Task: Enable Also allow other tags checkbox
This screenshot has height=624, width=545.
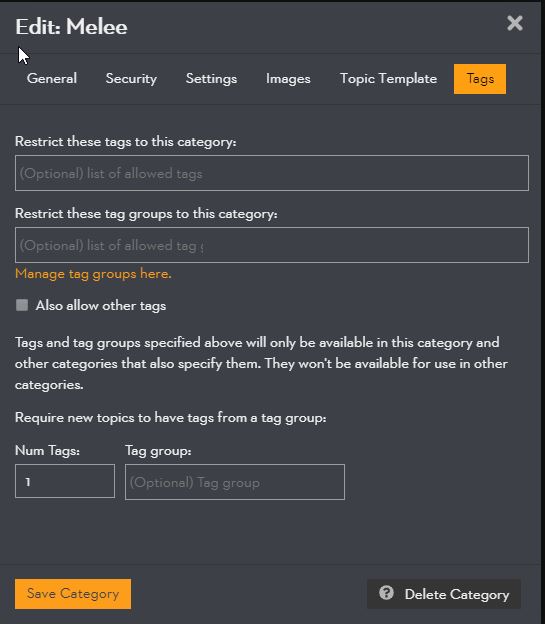Action: click(x=22, y=305)
